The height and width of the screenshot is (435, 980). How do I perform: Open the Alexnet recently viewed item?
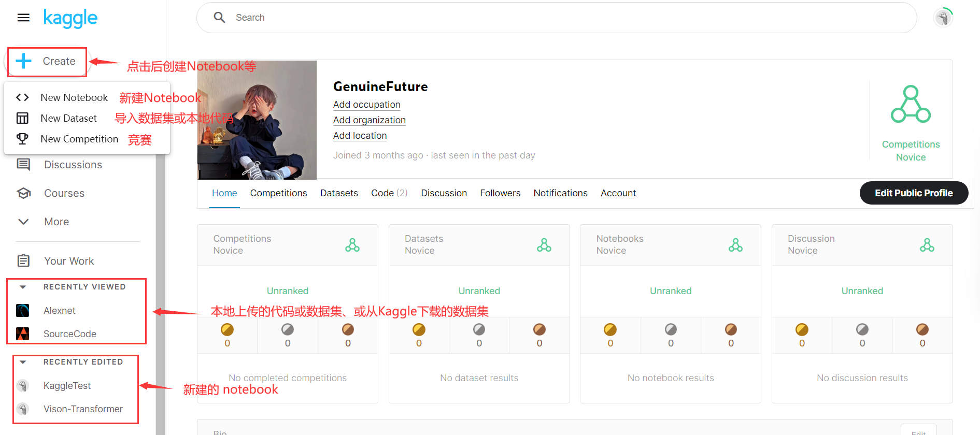pyautogui.click(x=59, y=311)
